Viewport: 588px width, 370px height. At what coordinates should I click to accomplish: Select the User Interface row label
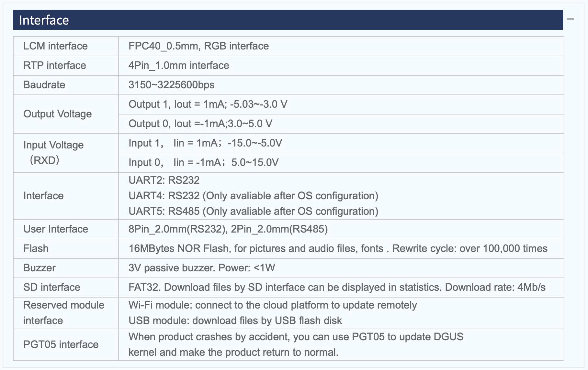point(56,229)
